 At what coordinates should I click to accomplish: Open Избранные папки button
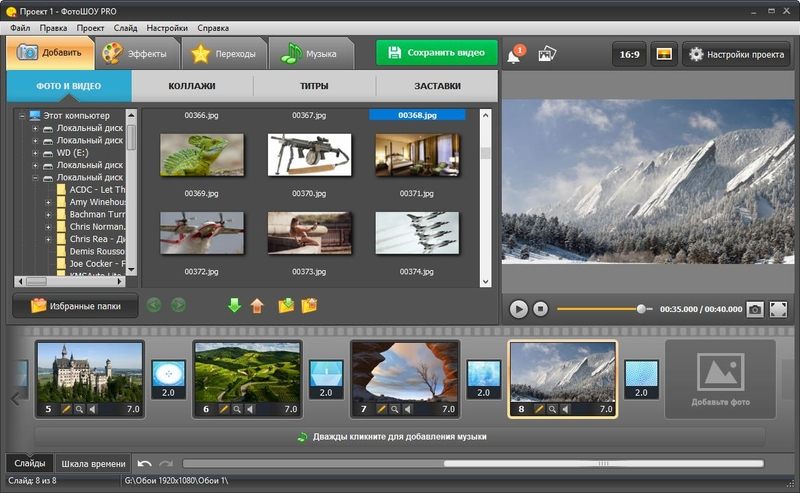point(76,306)
